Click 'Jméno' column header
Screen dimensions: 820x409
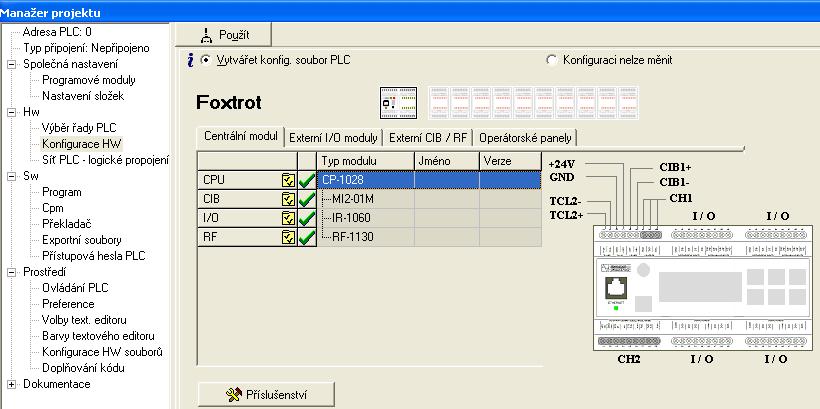[x=447, y=161]
